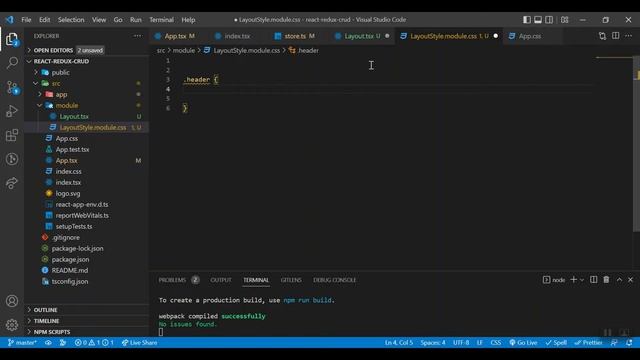640x360 pixels.
Task: Open the Explorer view in activity bar
Action: [12, 40]
